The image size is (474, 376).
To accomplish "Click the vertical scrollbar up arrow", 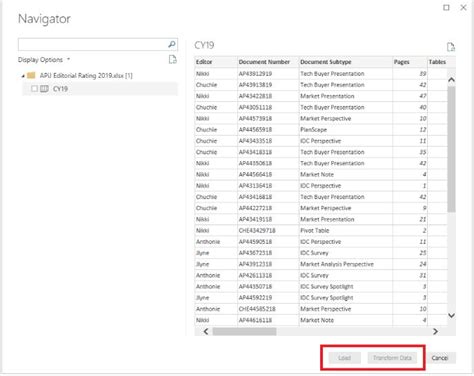I will click(451, 80).
